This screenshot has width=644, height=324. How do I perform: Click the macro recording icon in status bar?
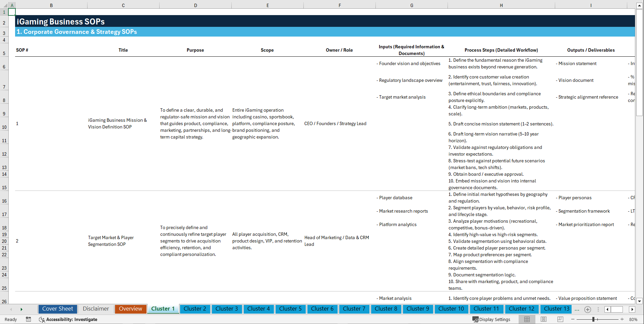(x=28, y=319)
